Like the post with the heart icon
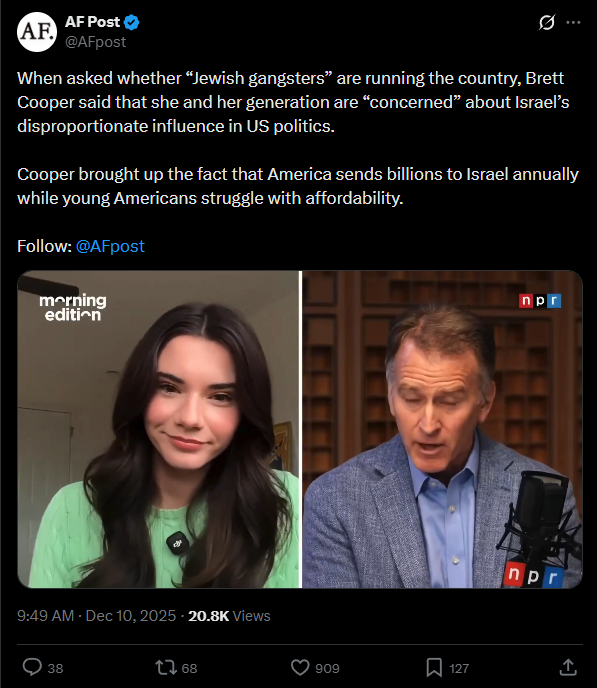This screenshot has height=688, width=597. [300, 668]
